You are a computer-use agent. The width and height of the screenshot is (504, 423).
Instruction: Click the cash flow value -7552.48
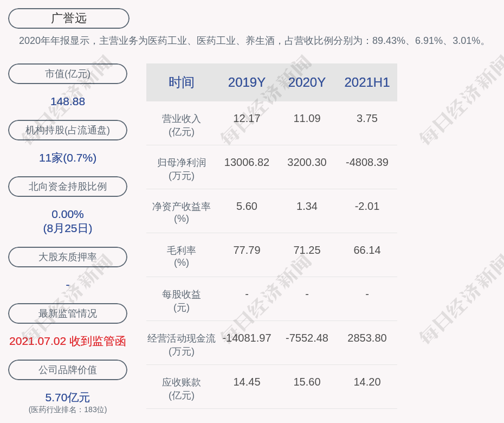click(x=307, y=338)
